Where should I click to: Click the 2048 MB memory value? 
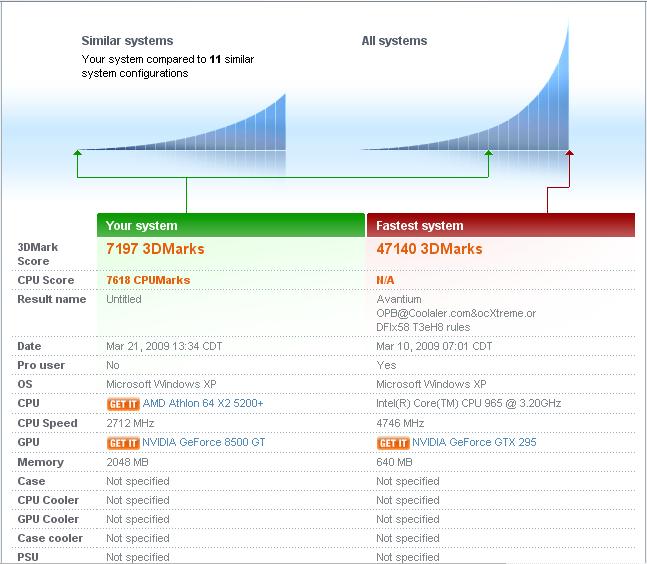(x=127, y=462)
